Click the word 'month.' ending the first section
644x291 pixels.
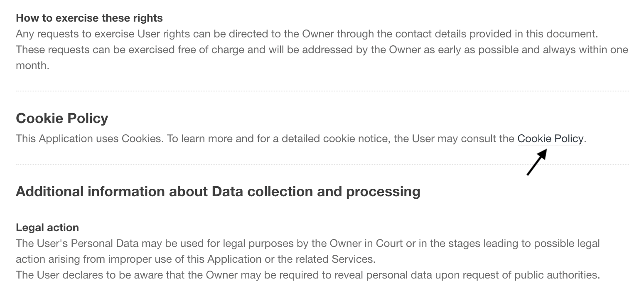coord(32,66)
